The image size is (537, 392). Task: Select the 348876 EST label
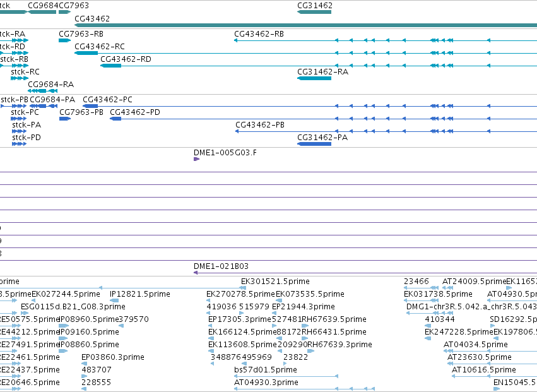click(x=225, y=358)
